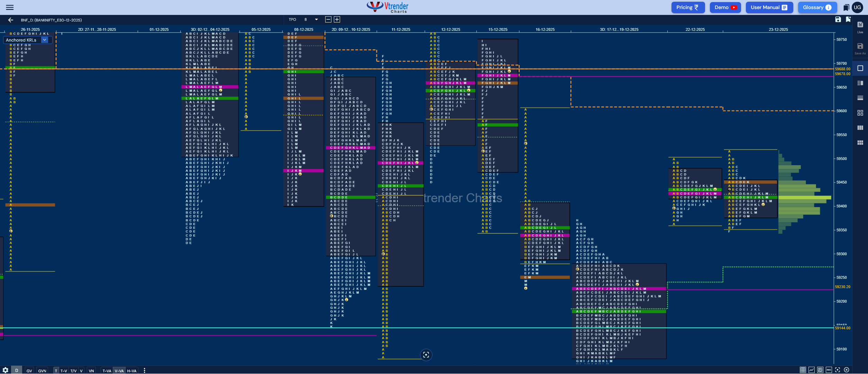This screenshot has height=374, width=868.
Task: Click the plus box to increase TPO size
Action: click(337, 20)
